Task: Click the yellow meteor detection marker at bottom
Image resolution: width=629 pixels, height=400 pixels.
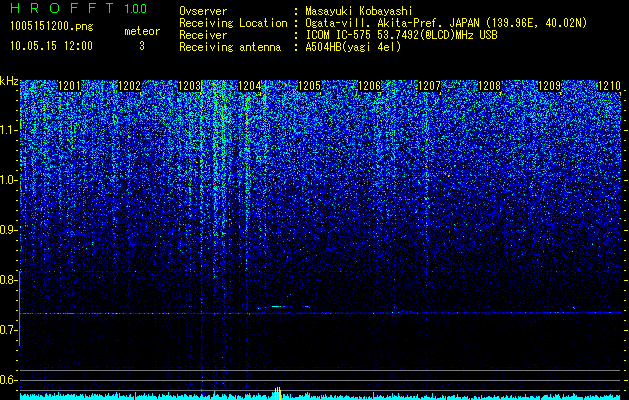Action: coord(277,393)
